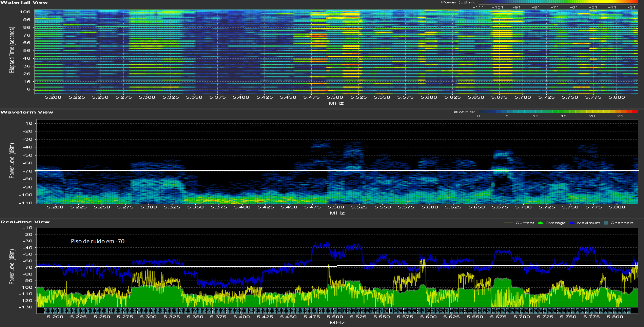Click the Current legend label text
Screen dimensions: 644x327
(x=525, y=223)
